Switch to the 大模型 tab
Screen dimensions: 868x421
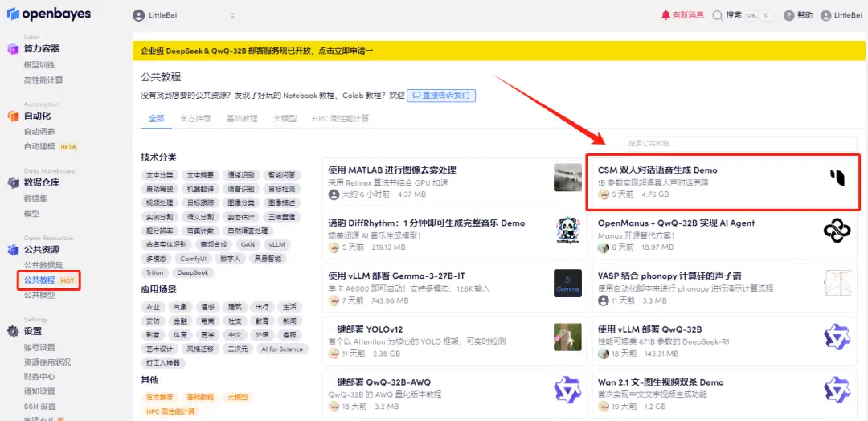(x=285, y=118)
